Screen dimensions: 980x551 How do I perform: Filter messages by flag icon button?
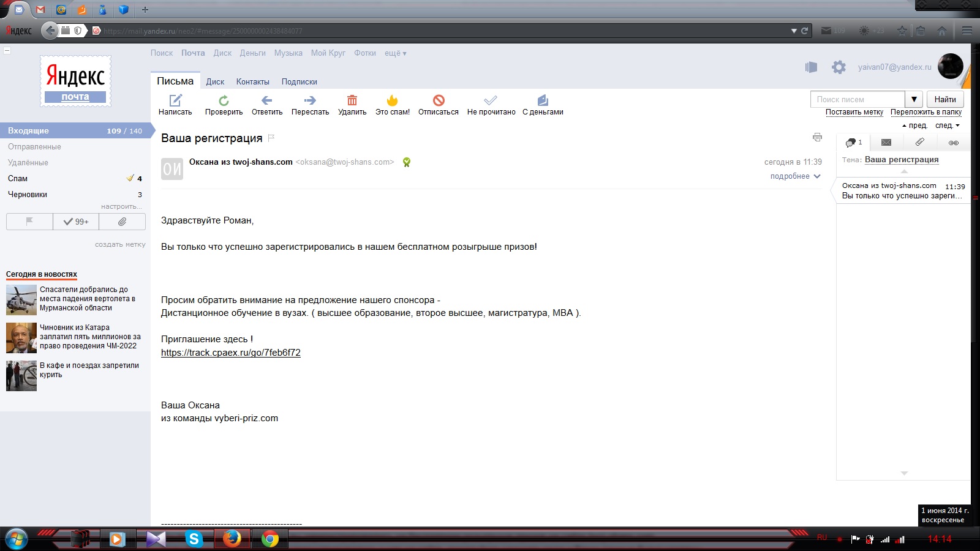pos(29,222)
